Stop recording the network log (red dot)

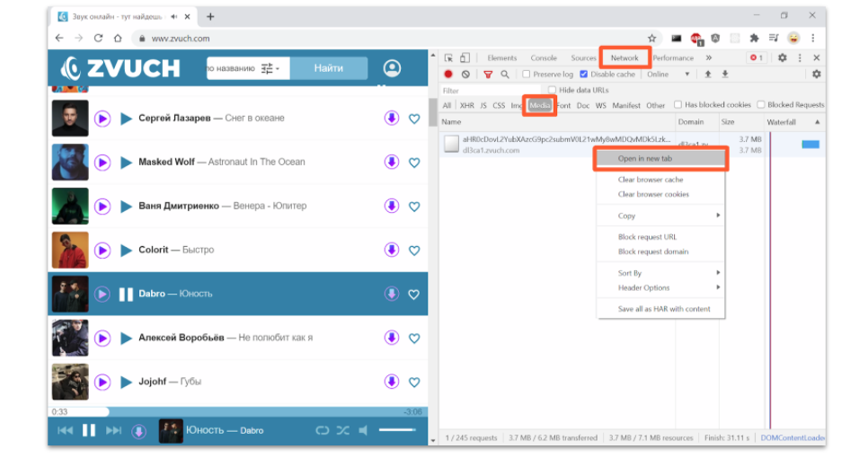tap(448, 75)
